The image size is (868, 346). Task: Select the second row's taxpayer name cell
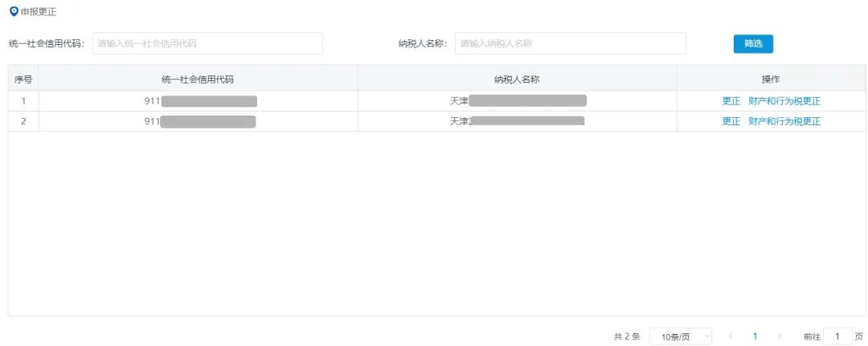tap(517, 121)
